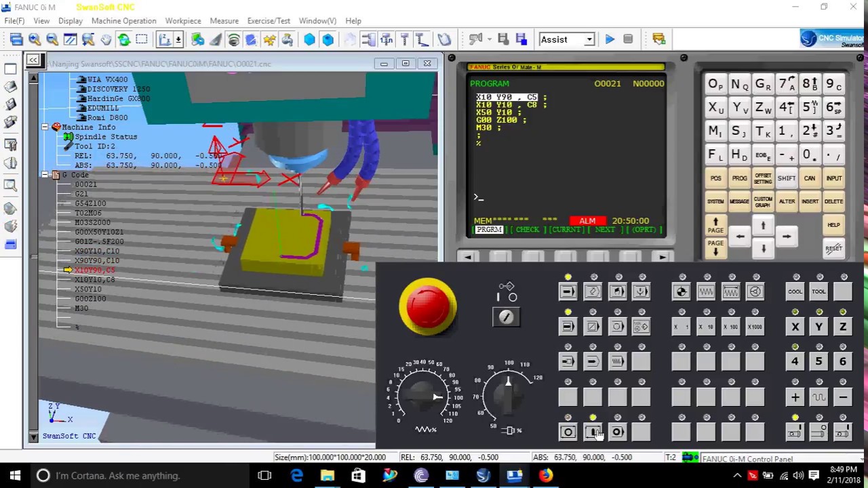
Task: Collapse the Machine Info tree node
Action: (x=45, y=127)
